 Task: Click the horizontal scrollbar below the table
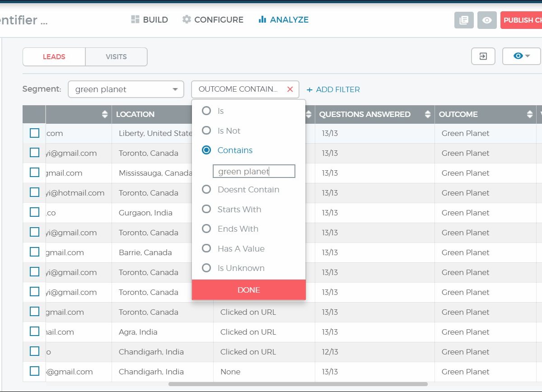(x=298, y=384)
